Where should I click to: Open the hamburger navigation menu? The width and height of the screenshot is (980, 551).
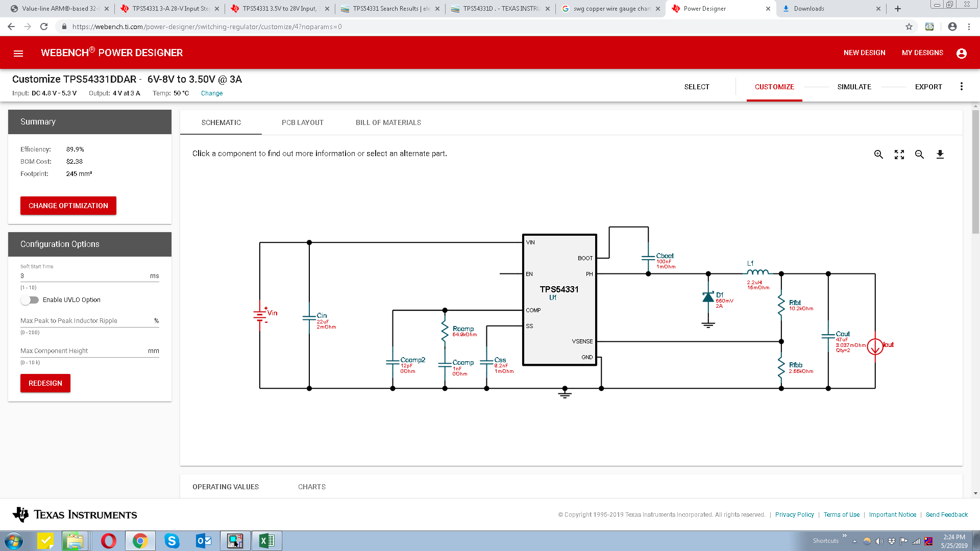tap(18, 53)
